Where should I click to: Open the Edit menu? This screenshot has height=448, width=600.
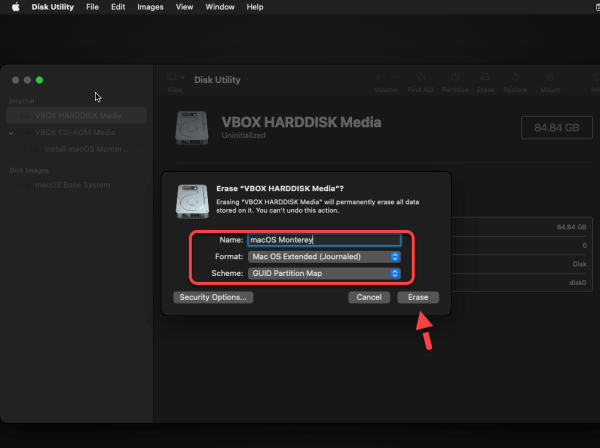[118, 7]
